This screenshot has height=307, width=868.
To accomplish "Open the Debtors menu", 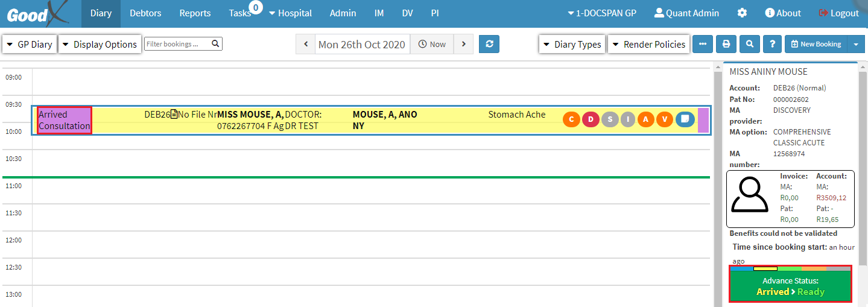I will 145,13.
